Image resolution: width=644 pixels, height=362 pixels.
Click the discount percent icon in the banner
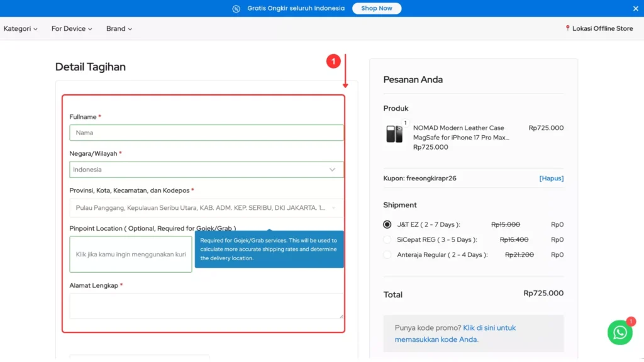pyautogui.click(x=236, y=9)
